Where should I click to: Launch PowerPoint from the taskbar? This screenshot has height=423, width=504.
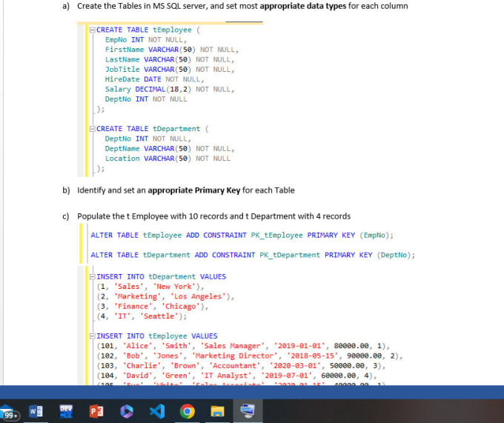point(96,411)
